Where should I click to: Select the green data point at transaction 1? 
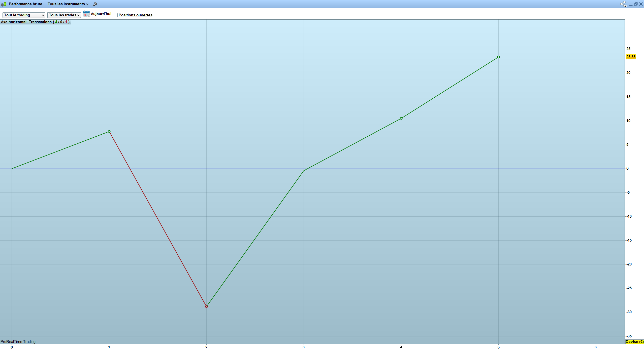tap(109, 131)
